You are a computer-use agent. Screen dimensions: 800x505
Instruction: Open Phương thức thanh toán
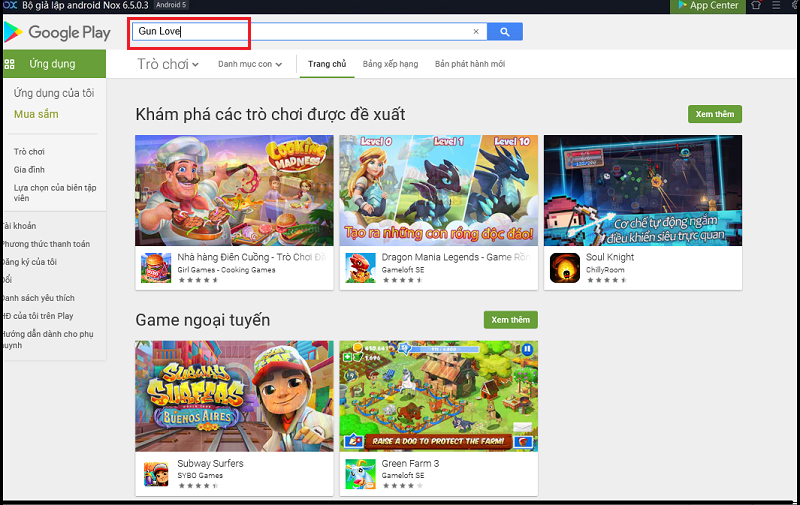pos(46,244)
